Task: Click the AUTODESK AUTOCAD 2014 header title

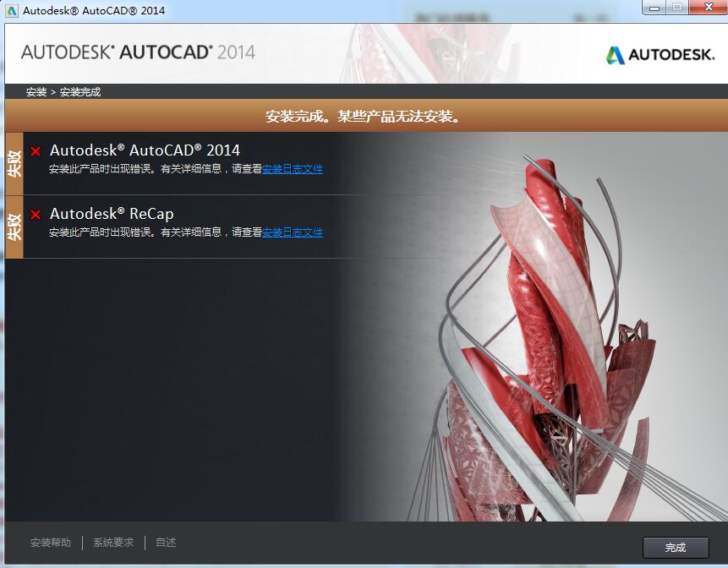Action: point(138,52)
